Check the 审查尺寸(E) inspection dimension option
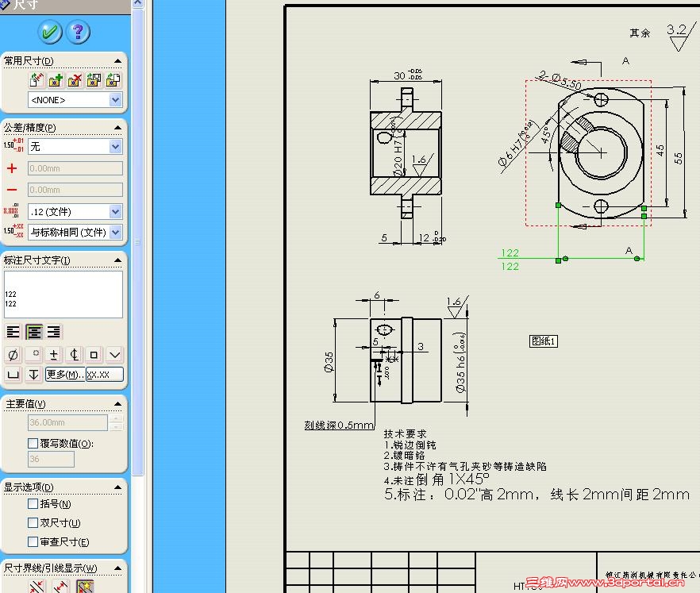 tap(33, 541)
